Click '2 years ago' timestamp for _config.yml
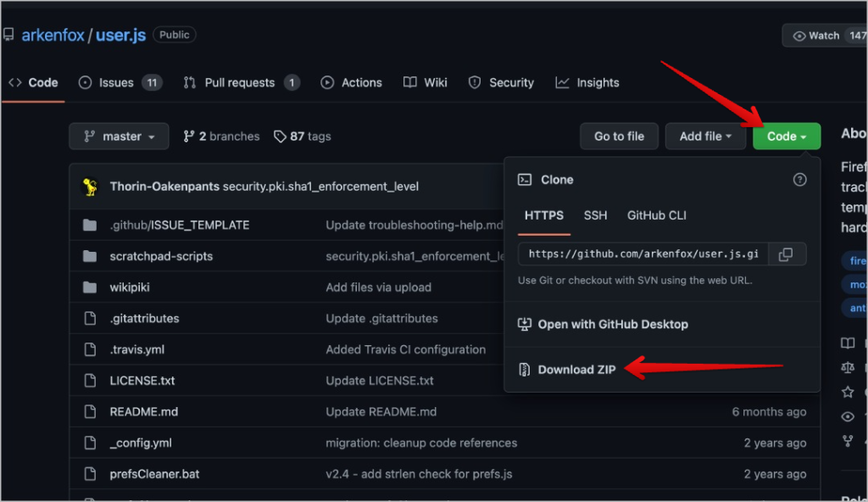The width and height of the screenshot is (868, 502). point(775,443)
